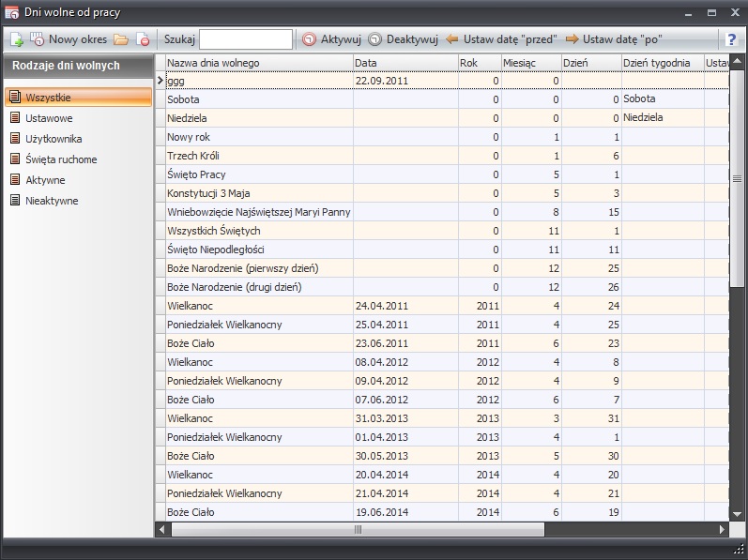The image size is (748, 560).
Task: Click the 'Nowy okres' toolbar button
Action: click(x=69, y=39)
